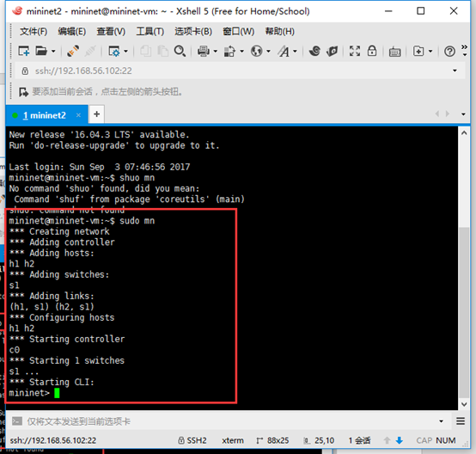Expand the font dropdown arrow
This screenshot has width=476, height=454.
point(295,52)
